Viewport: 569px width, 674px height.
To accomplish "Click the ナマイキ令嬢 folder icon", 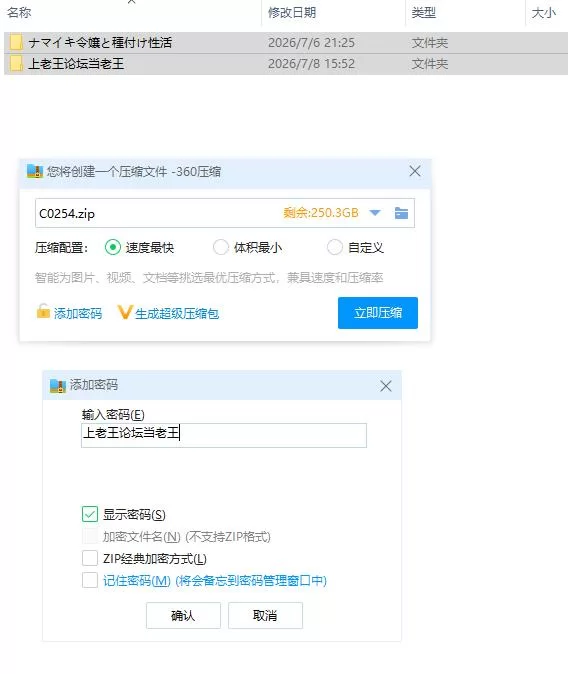I will [x=16, y=43].
